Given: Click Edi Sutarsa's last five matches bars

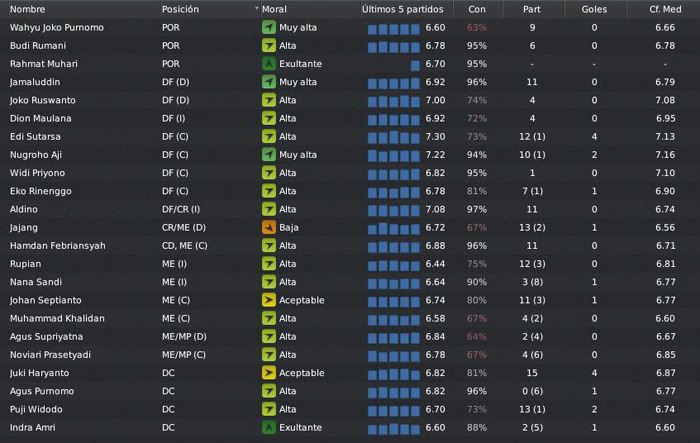Looking at the screenshot, I should 394,137.
